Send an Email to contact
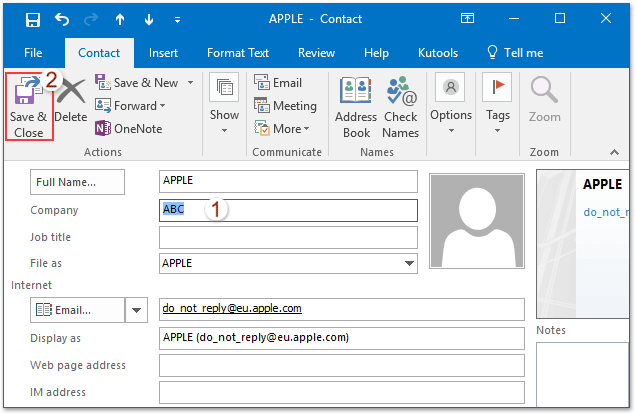636x415 pixels. click(x=278, y=82)
